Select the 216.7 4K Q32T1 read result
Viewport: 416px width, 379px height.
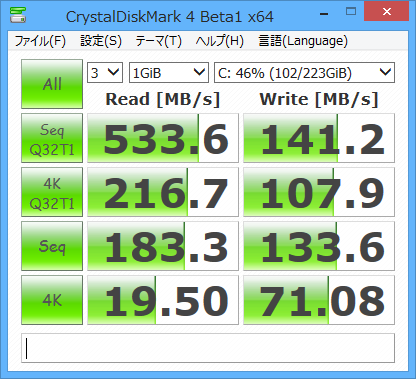pos(163,192)
